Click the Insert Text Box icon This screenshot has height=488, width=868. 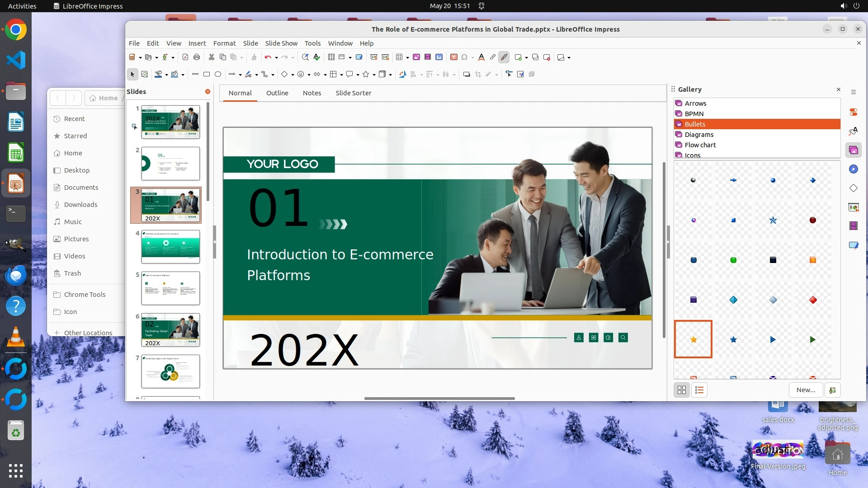click(x=454, y=57)
